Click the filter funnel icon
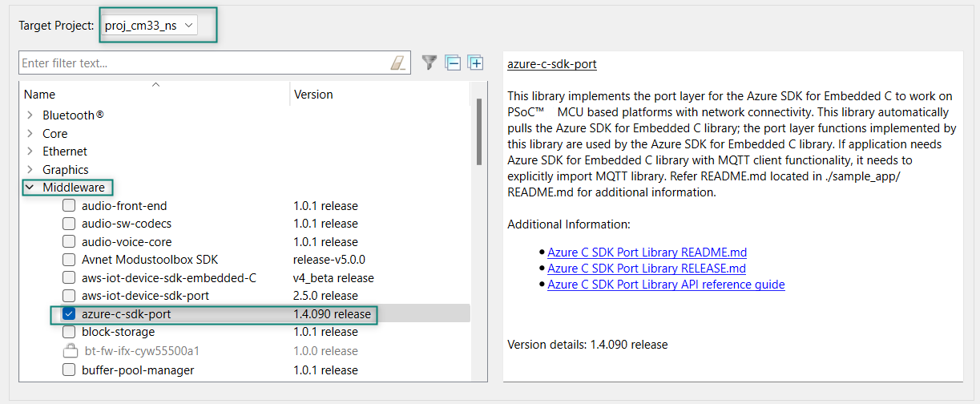Viewport: 980px width, 404px height. click(x=430, y=63)
